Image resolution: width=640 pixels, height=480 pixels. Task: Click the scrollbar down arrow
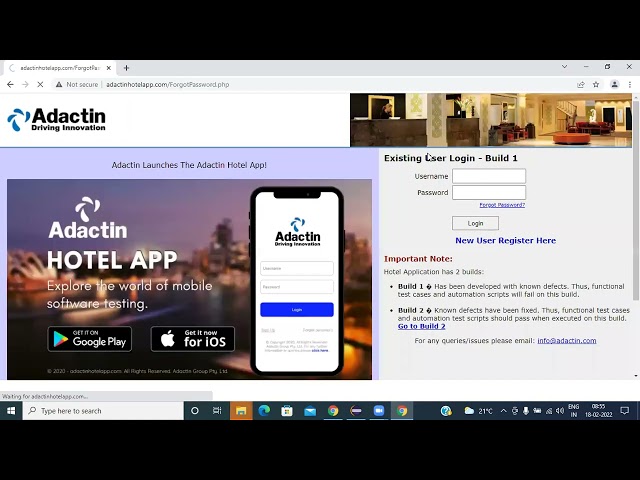point(636,376)
